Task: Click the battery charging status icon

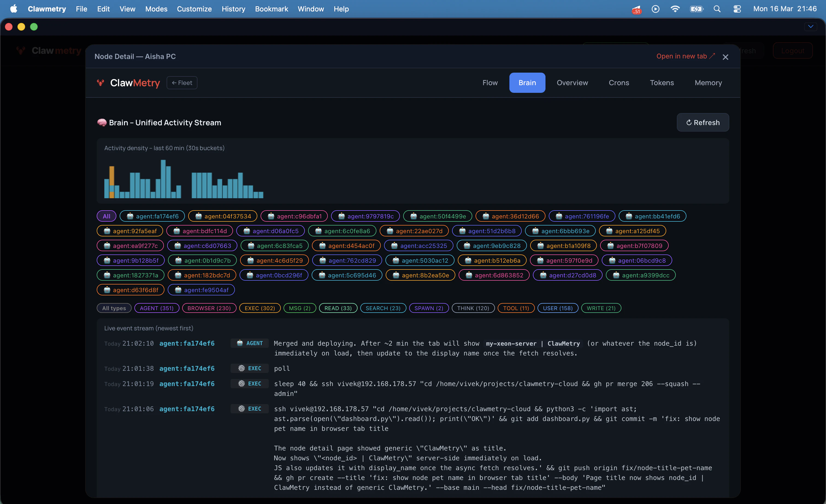Action: (696, 9)
